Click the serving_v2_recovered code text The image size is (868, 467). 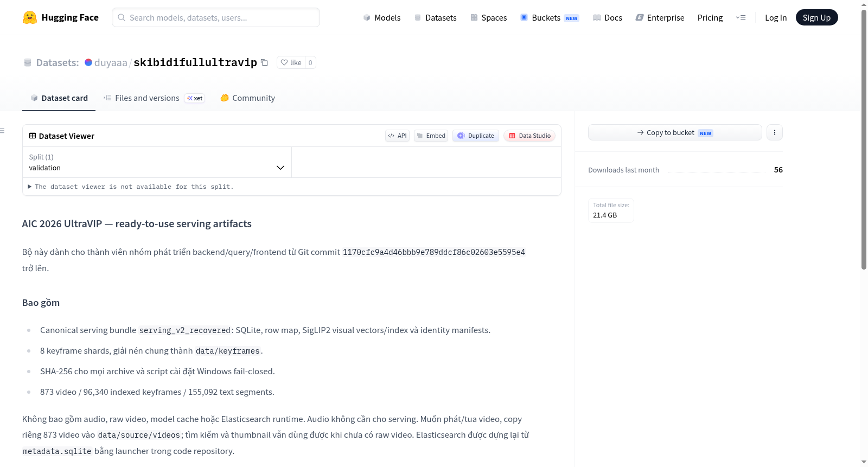point(185,330)
